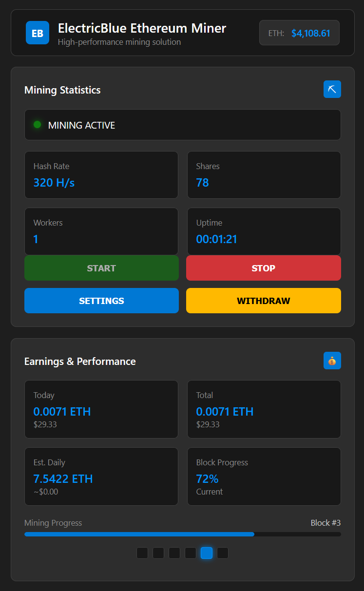The width and height of the screenshot is (364, 591).
Task: Toggle the first pagination square
Action: (x=142, y=553)
